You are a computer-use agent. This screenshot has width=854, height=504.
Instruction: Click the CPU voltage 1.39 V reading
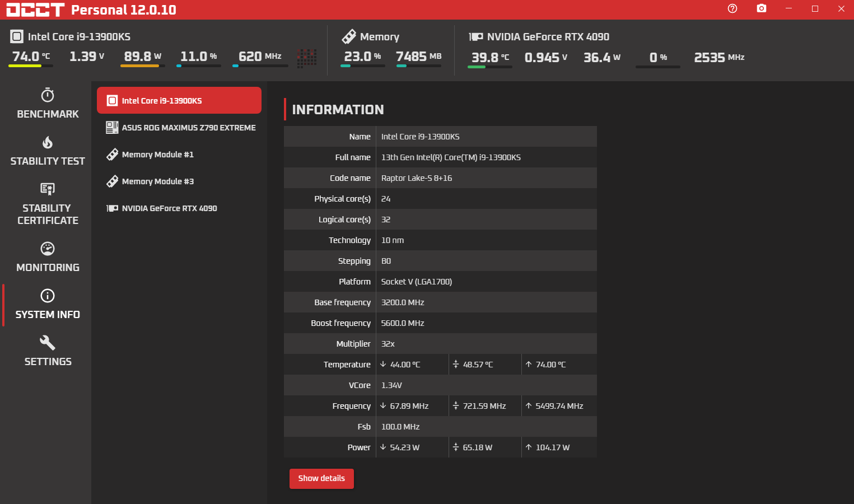click(x=87, y=57)
